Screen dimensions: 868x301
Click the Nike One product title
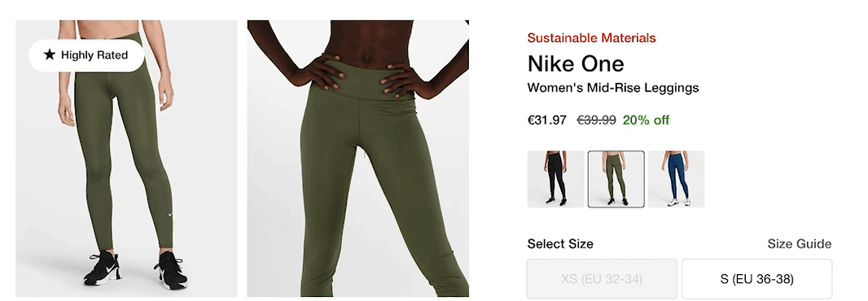click(x=576, y=64)
